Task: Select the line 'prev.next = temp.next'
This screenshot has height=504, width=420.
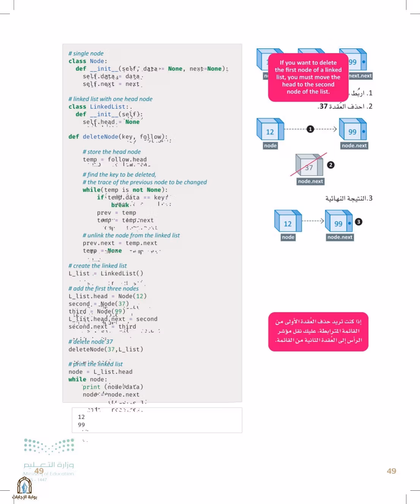Action: (x=120, y=243)
